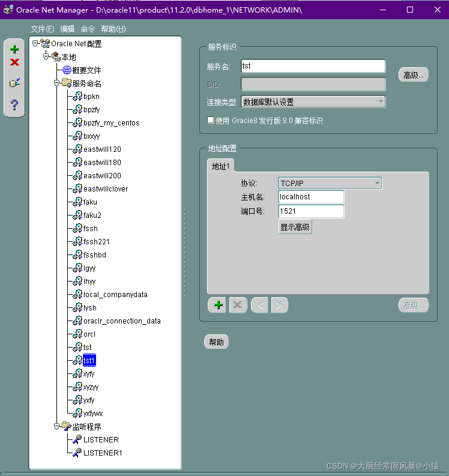
Task: Click the Oracle Net configuration root icon
Action: pyautogui.click(x=45, y=44)
